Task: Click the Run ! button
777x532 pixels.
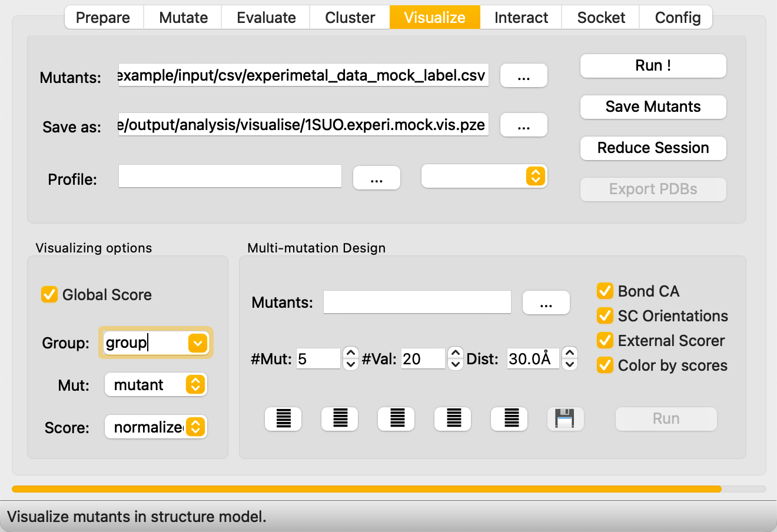Action: coord(653,66)
